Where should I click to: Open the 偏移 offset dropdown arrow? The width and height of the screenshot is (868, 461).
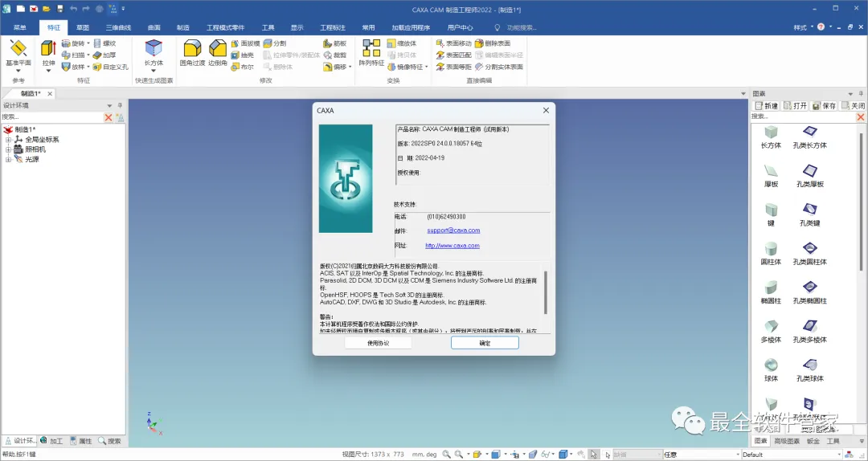pyautogui.click(x=350, y=67)
